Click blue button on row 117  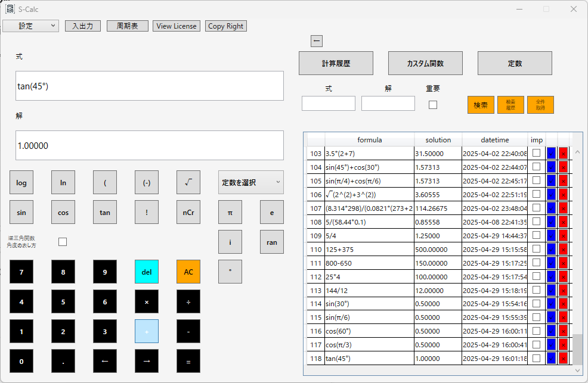coord(551,344)
